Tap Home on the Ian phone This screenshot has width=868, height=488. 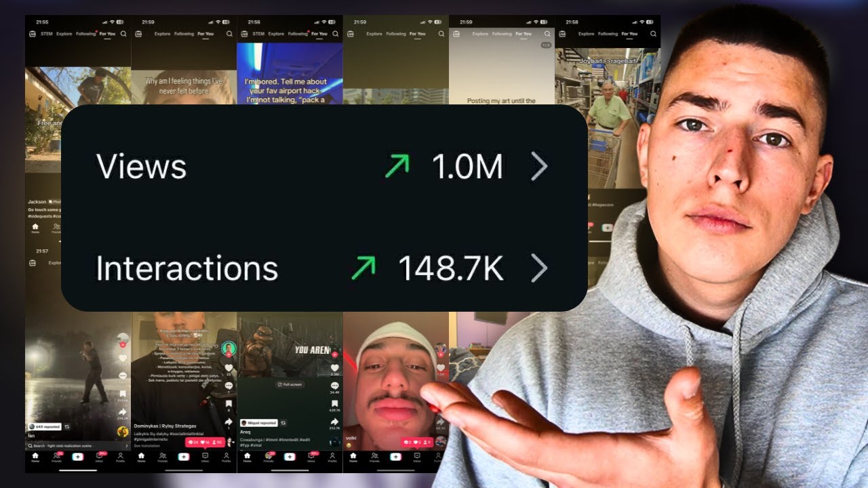pyautogui.click(x=35, y=457)
